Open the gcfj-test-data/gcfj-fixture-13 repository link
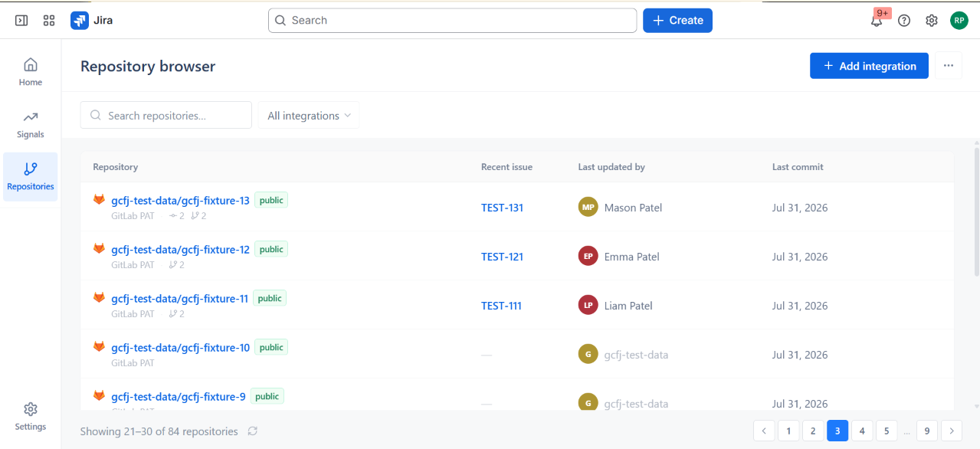 click(180, 201)
